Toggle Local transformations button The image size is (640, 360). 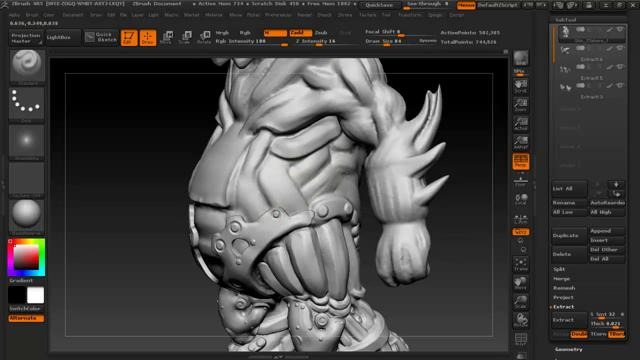click(x=521, y=200)
